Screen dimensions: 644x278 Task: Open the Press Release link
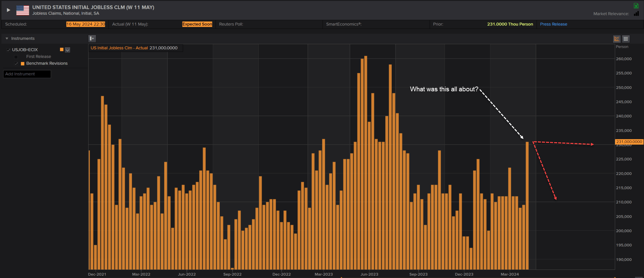coord(553,24)
